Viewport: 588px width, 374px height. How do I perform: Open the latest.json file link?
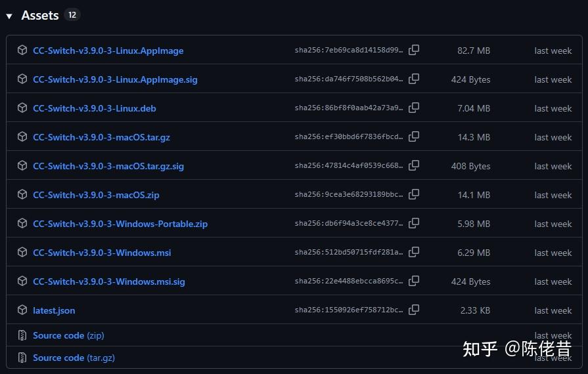point(54,310)
